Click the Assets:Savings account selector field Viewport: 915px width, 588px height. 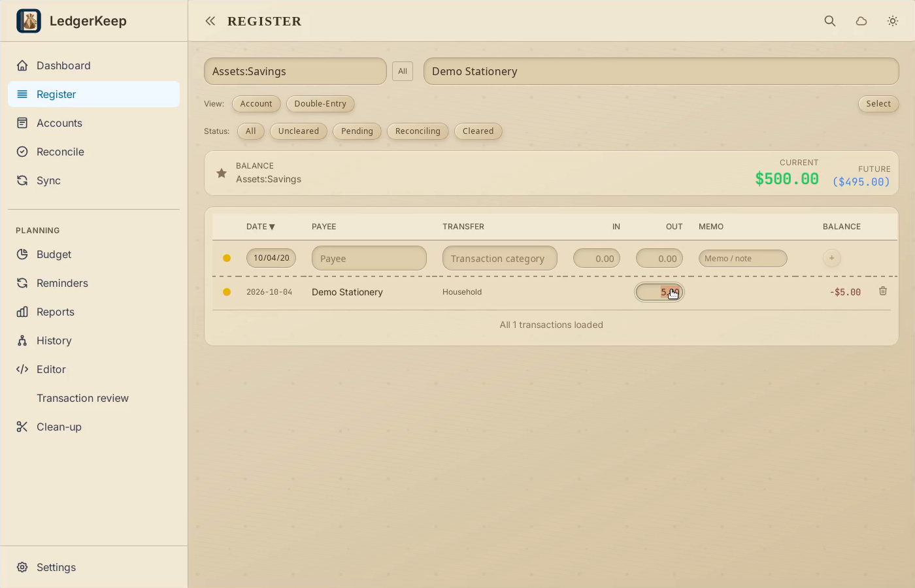pyautogui.click(x=295, y=71)
